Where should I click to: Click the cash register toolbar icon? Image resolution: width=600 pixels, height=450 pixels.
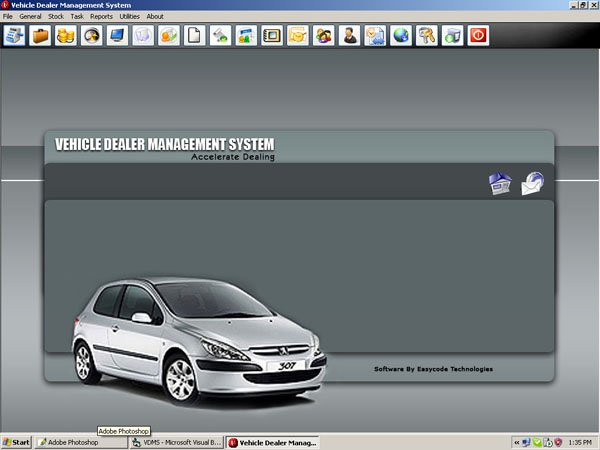tap(14, 36)
